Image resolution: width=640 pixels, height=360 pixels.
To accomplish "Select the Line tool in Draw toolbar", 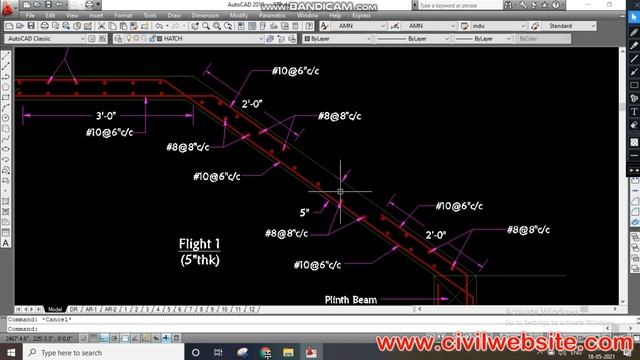I will click(x=6, y=56).
